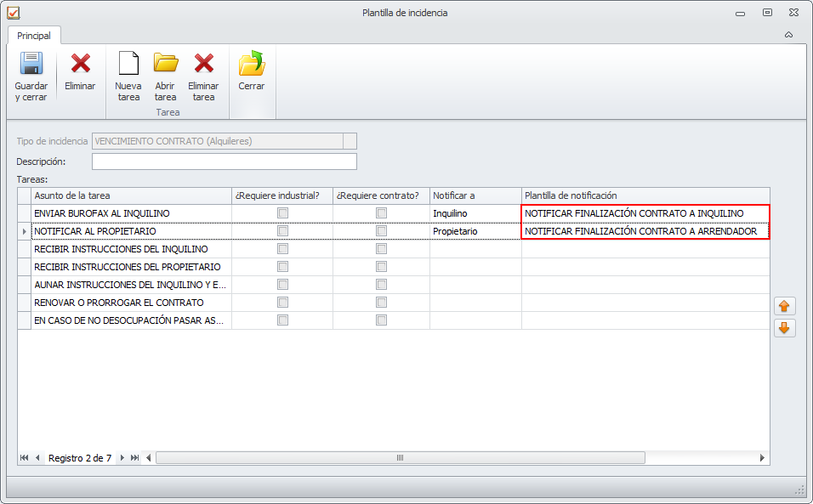Click the Eliminar red X icon
This screenshot has height=504, width=813.
click(81, 63)
